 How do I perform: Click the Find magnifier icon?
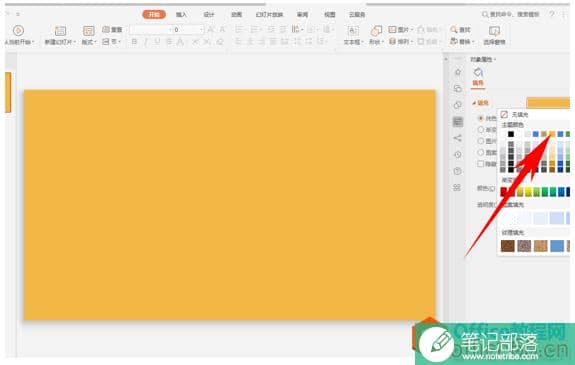click(x=454, y=29)
